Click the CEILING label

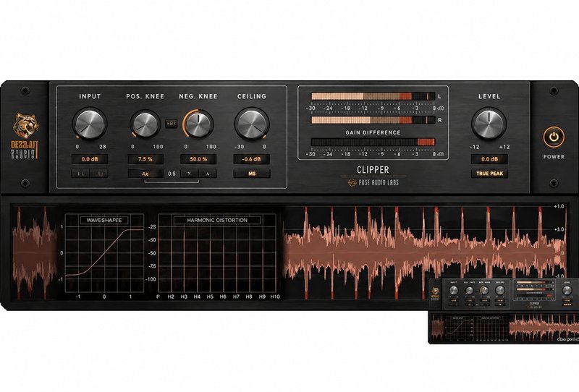pyautogui.click(x=251, y=96)
